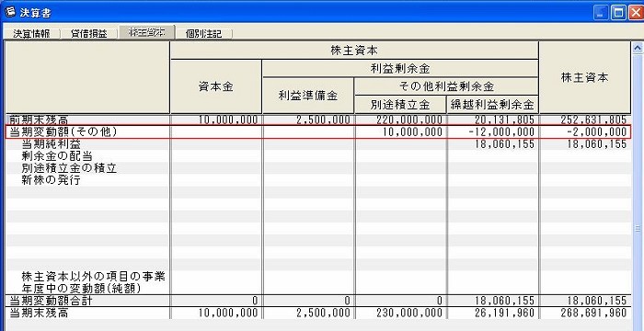
Task: Click the 別途積立金 cell showing 10,000,000 in the highlighted row
Action: pos(400,132)
